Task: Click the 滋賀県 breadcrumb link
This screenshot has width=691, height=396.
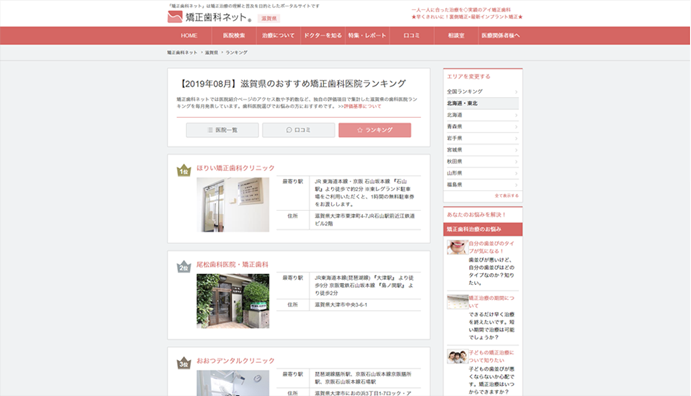Action: coord(212,52)
